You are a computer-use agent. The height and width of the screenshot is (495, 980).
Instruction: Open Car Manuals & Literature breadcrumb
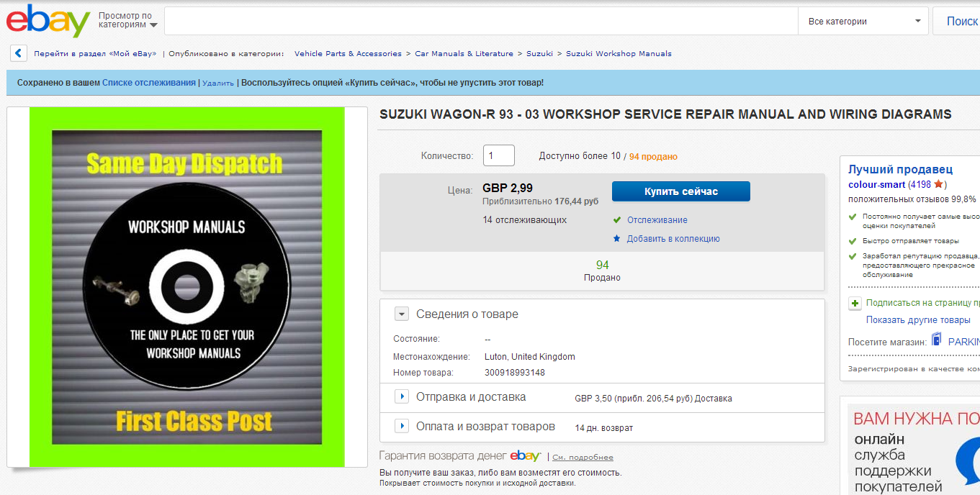pos(464,54)
